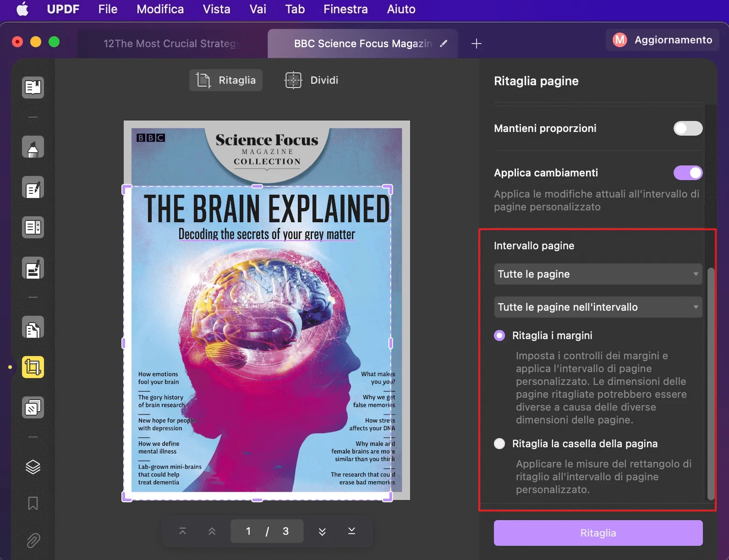Open the File menu
Viewport: 729px width, 560px height.
pyautogui.click(x=108, y=9)
